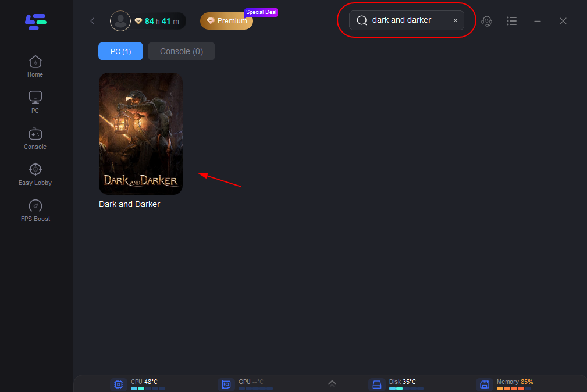Click the GPU icon in status bar
This screenshot has width=587, height=392.
[x=226, y=384]
